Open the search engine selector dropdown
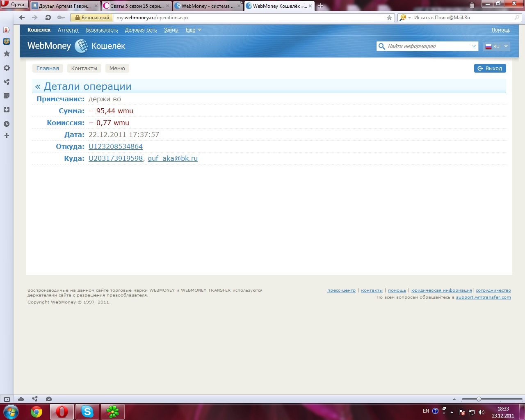Viewport: 525px width, 420px height. point(405,18)
